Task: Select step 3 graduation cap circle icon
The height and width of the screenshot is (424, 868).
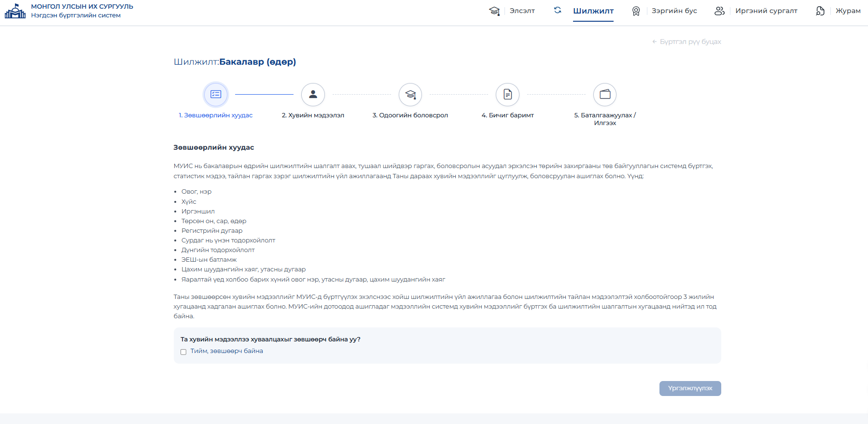Action: pos(410,95)
